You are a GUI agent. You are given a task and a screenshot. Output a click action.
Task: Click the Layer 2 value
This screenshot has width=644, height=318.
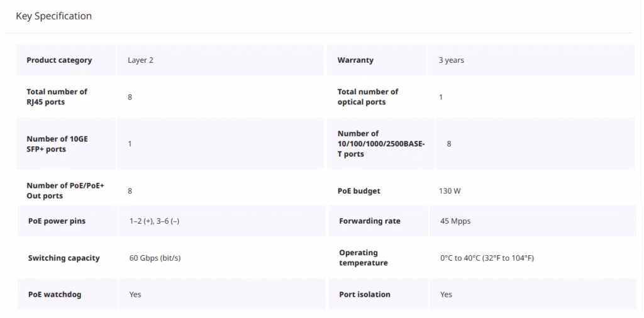pyautogui.click(x=140, y=60)
